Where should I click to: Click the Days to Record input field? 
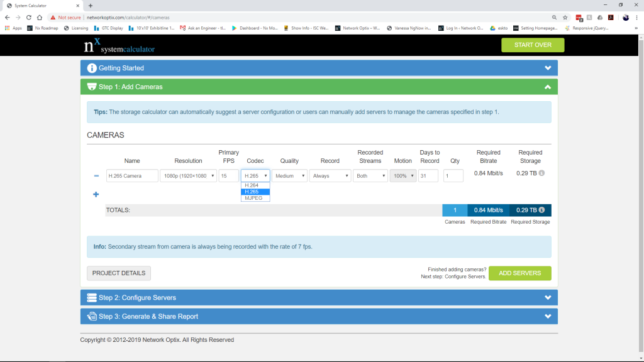[428, 176]
